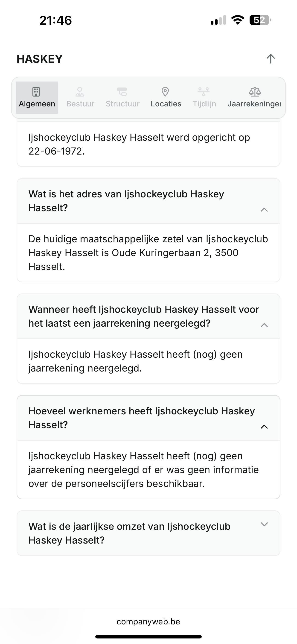
Task: Tap the companyweb.be address bar
Action: (x=148, y=622)
